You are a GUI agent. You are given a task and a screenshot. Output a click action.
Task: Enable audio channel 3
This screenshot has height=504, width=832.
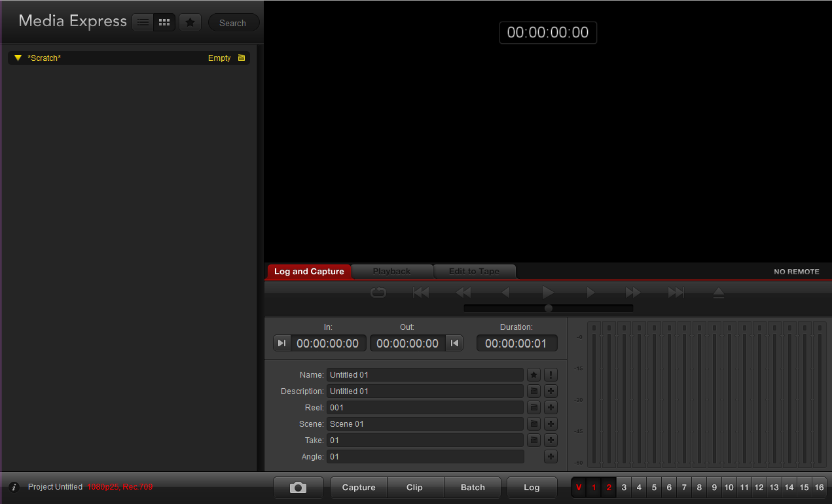(x=624, y=488)
